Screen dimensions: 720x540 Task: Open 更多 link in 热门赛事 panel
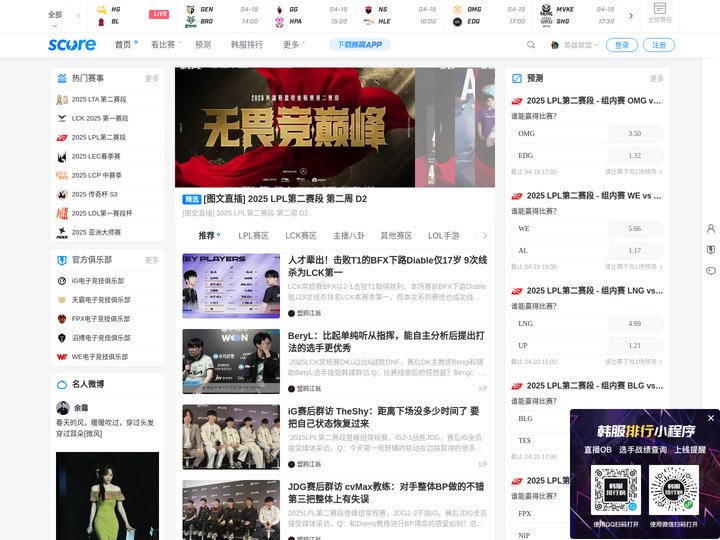click(x=152, y=79)
